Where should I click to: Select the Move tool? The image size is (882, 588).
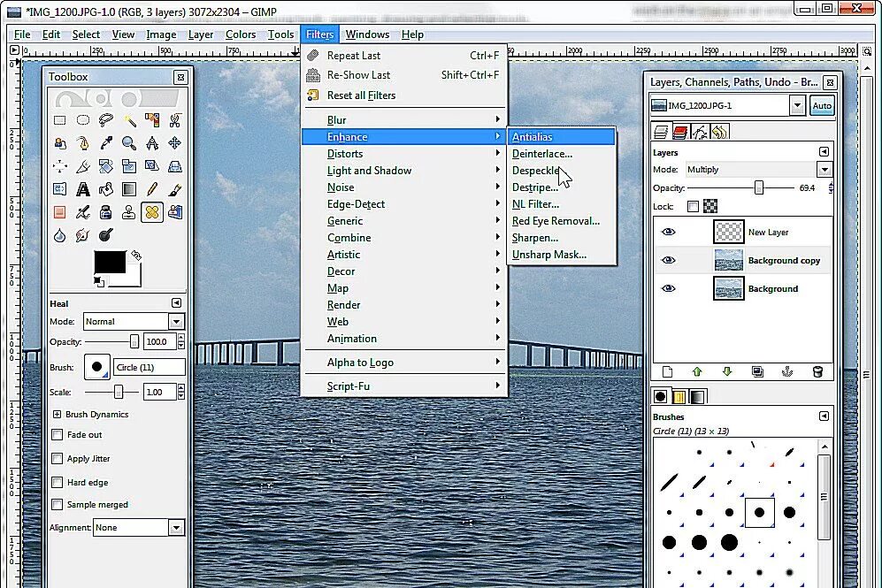[175, 142]
